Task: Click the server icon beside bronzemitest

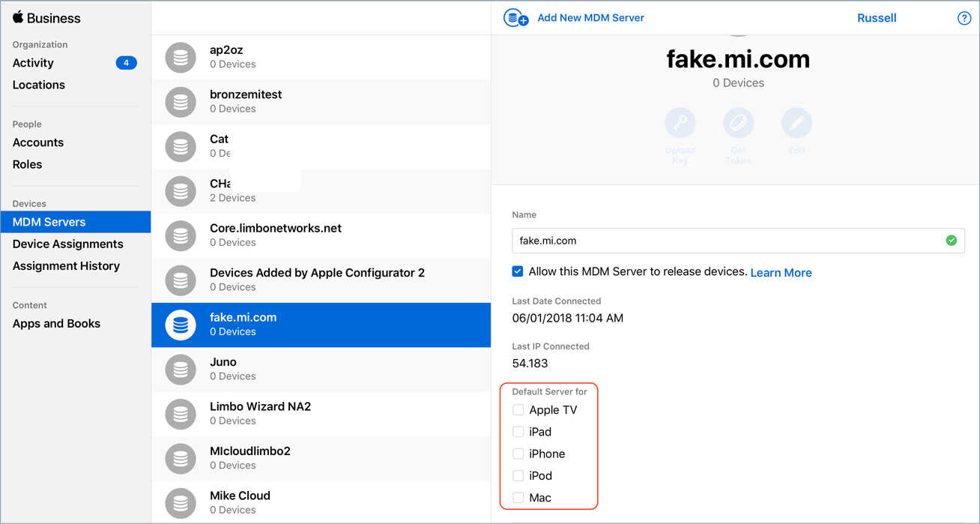Action: click(181, 101)
